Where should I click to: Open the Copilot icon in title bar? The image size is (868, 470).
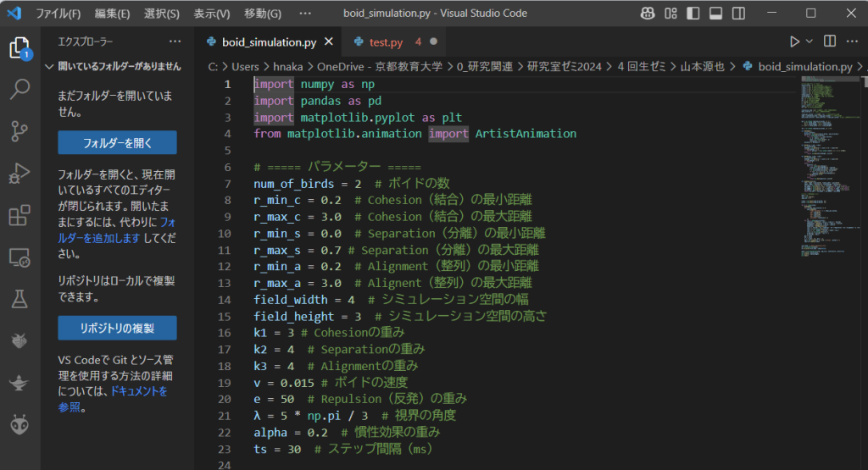pyautogui.click(x=648, y=14)
